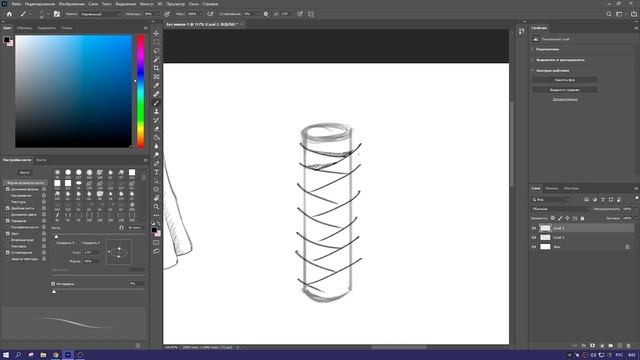This screenshot has height=360, width=640.
Task: Enable the Текстура checkbox
Action: (8, 202)
